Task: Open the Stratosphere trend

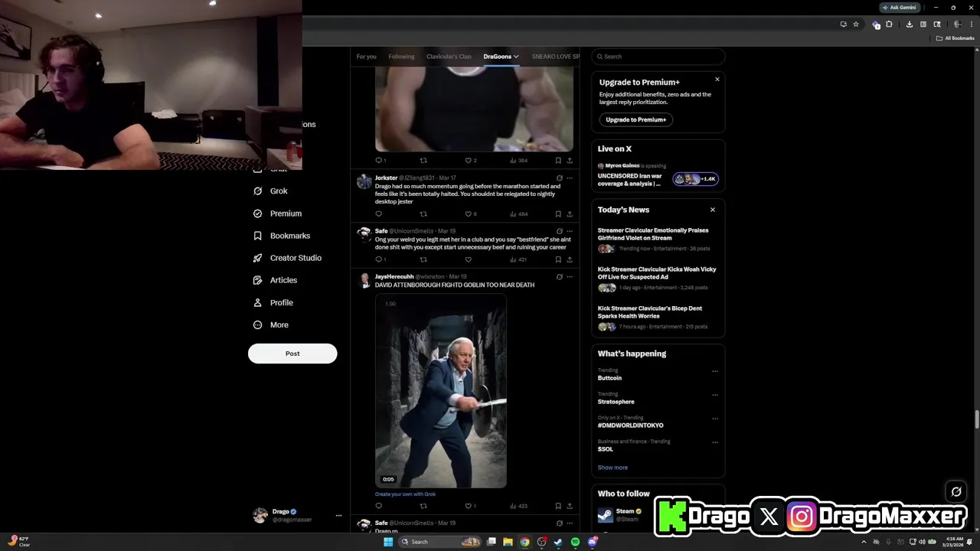Action: point(616,402)
